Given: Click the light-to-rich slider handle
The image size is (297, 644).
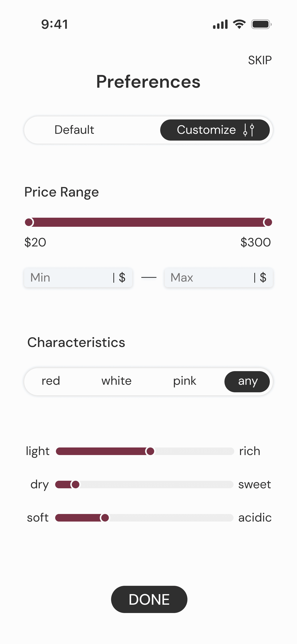Looking at the screenshot, I should (150, 451).
